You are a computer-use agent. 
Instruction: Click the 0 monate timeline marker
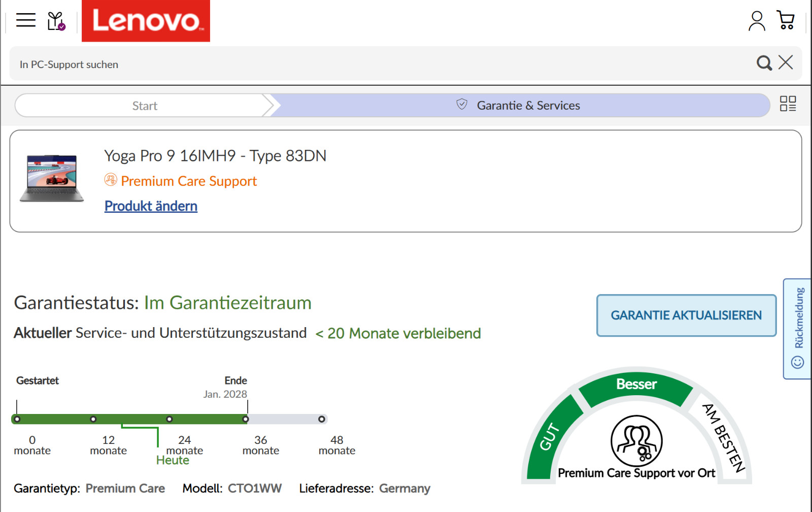[17, 419]
